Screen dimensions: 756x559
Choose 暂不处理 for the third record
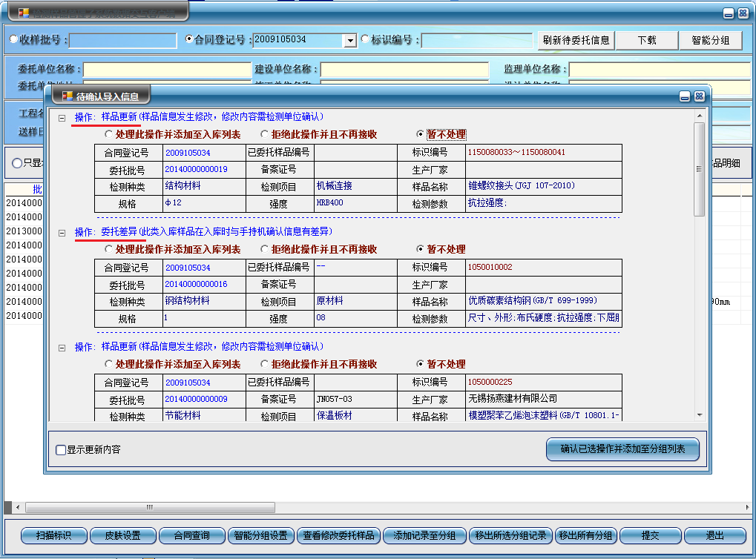pos(421,364)
